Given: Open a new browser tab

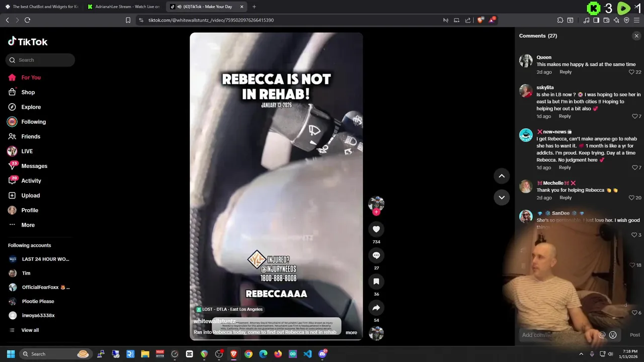Looking at the screenshot, I should 254,7.
